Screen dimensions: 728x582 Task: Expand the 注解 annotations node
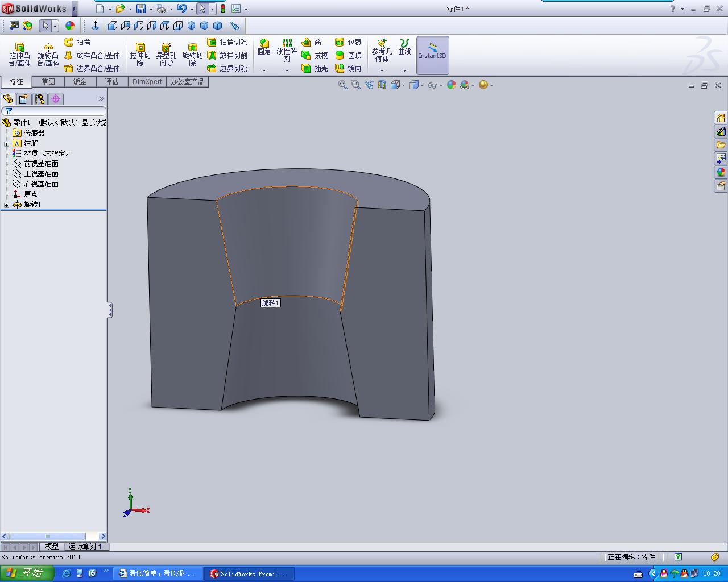(x=7, y=143)
